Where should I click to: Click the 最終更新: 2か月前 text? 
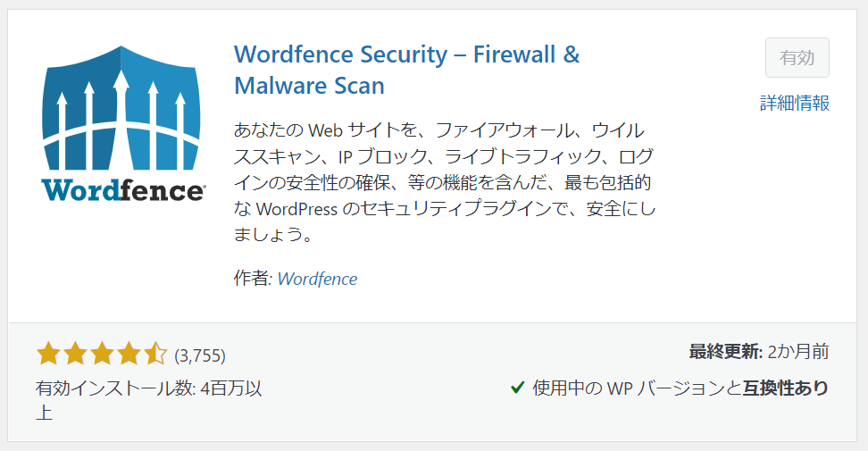(759, 352)
